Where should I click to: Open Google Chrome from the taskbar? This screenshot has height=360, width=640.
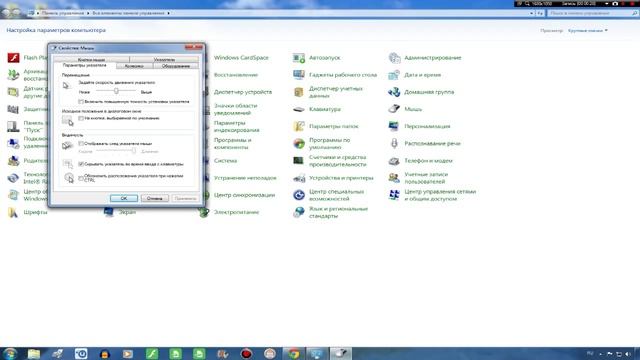point(293,353)
